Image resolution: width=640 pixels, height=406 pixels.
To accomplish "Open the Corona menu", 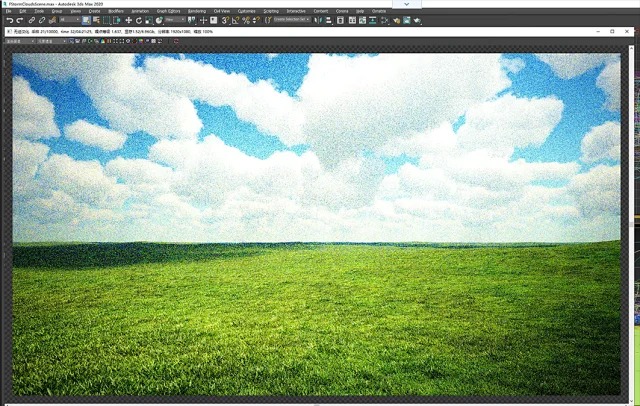I will 342,11.
